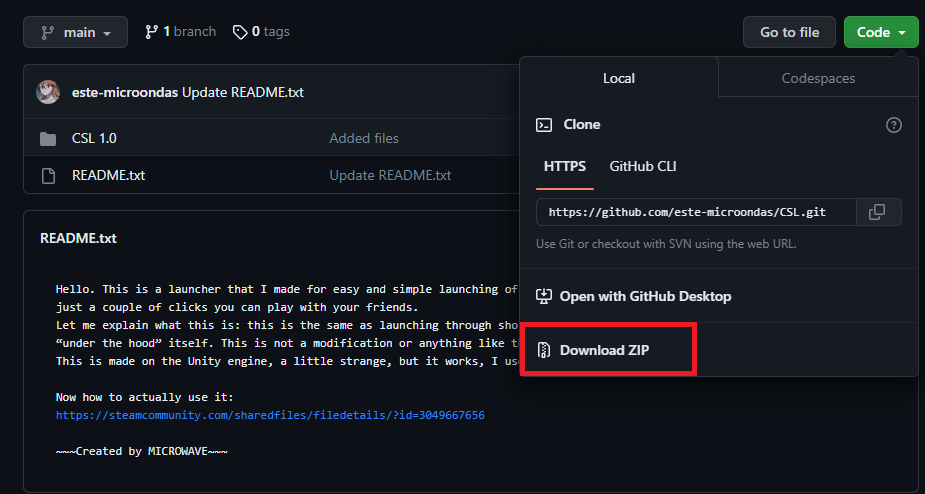The height and width of the screenshot is (494, 925).
Task: Select the HTTPS clone tab
Action: (565, 166)
